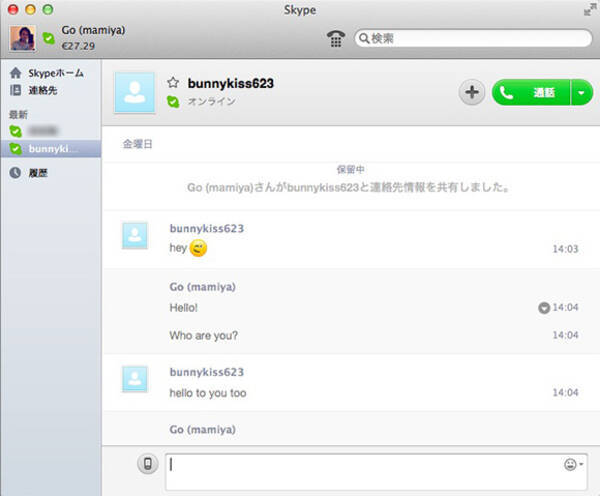Click in the search field
The height and width of the screenshot is (496, 600).
pos(472,38)
